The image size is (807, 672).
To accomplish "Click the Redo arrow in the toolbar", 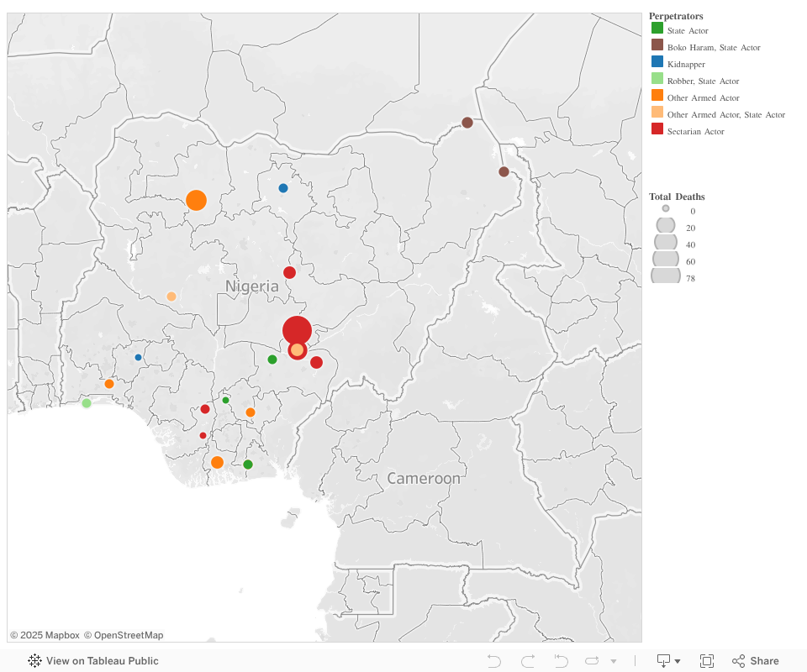I will [x=526, y=661].
